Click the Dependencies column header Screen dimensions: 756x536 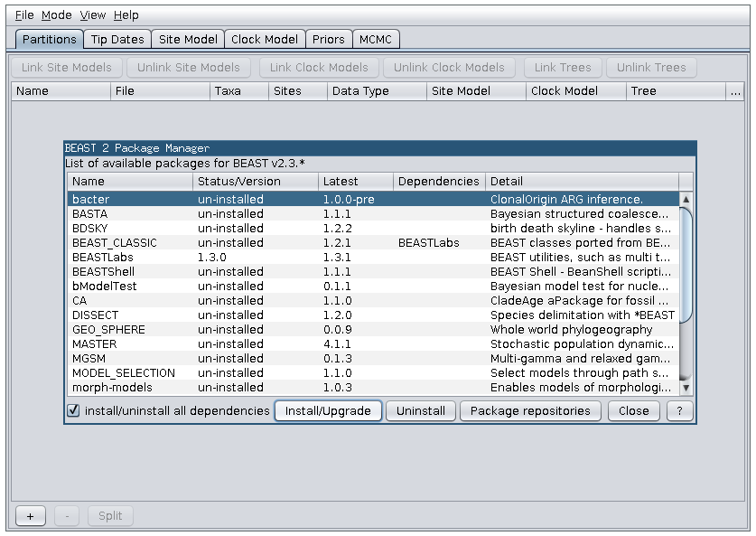[x=439, y=182]
